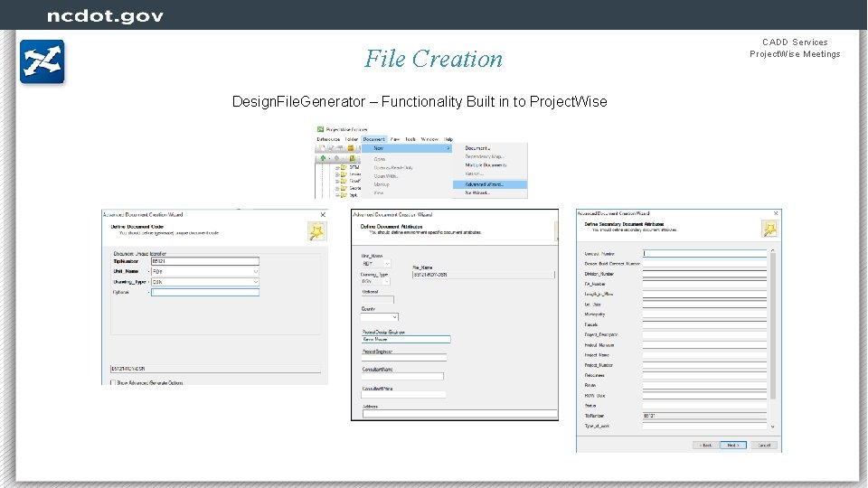Click wizard wand icon in Secondary Attributes dialog
Viewport: 868px width, 488px height.
click(769, 229)
